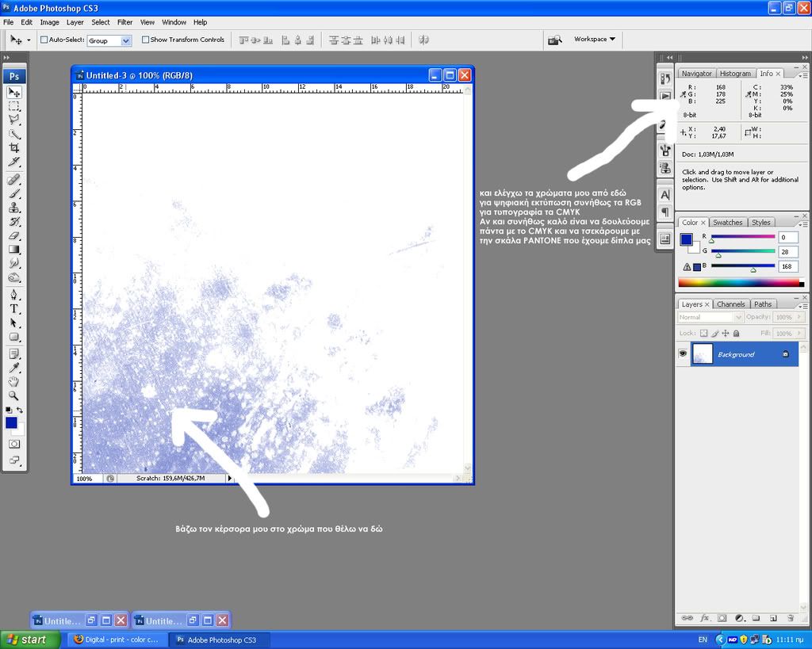Set the foreground color swatch in toolbox
Viewport: 812px width, 649px height.
[x=11, y=423]
